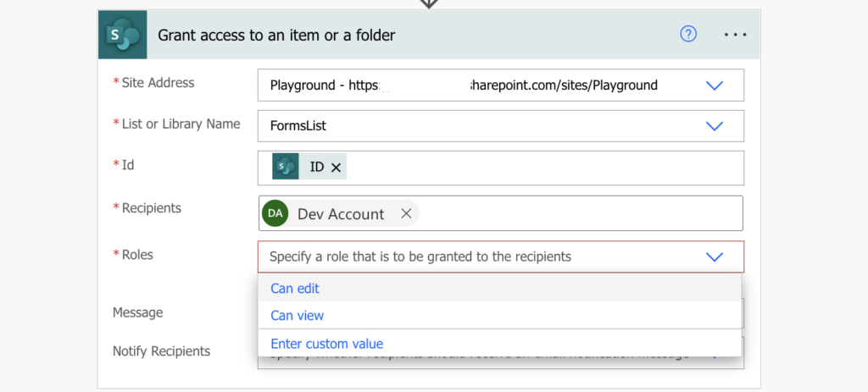
Task: Expand the List or Library Name chevron
Action: pyautogui.click(x=715, y=126)
